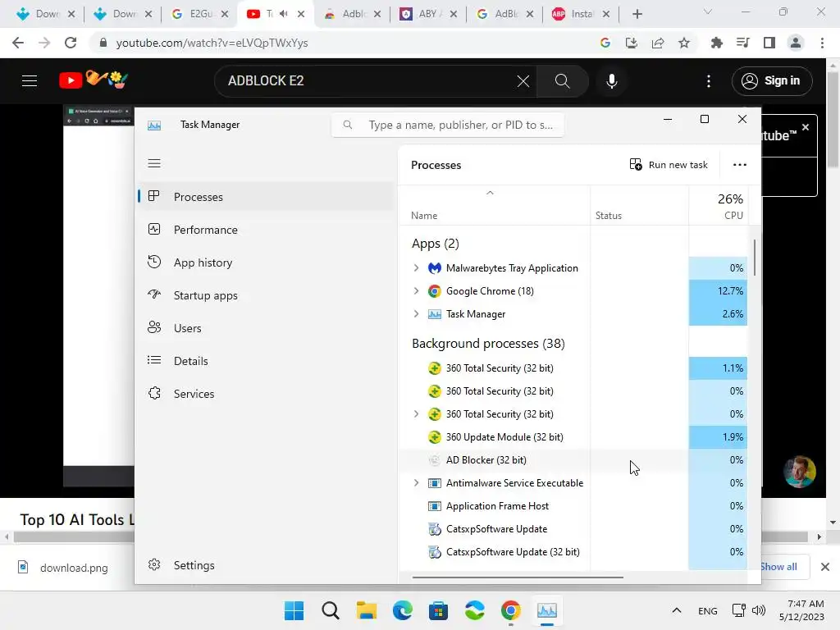The height and width of the screenshot is (630, 840).
Task: Mute audio icon on YouTube tab
Action: 283,14
